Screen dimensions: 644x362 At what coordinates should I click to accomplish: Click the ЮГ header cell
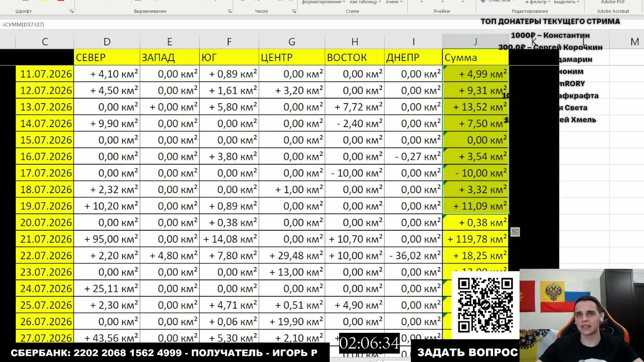[x=229, y=57]
